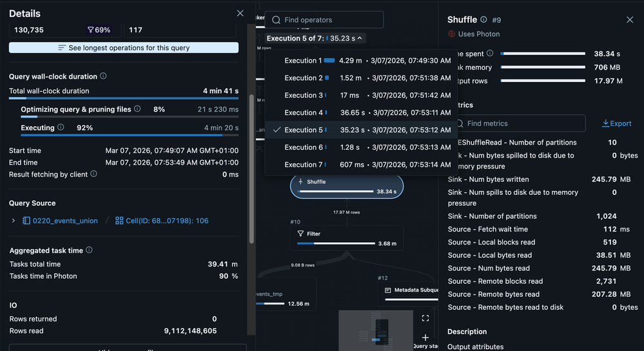
Task: Click See longest operations for this query
Action: (123, 48)
